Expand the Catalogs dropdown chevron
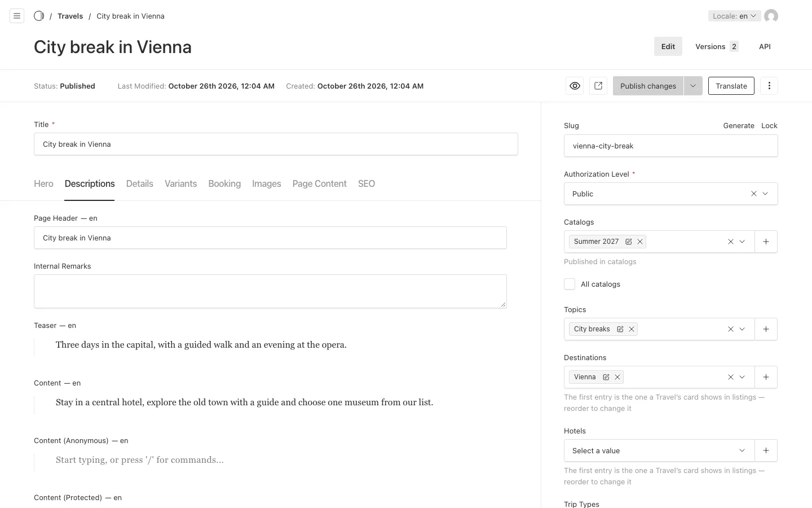This screenshot has height=508, width=812. 742,242
